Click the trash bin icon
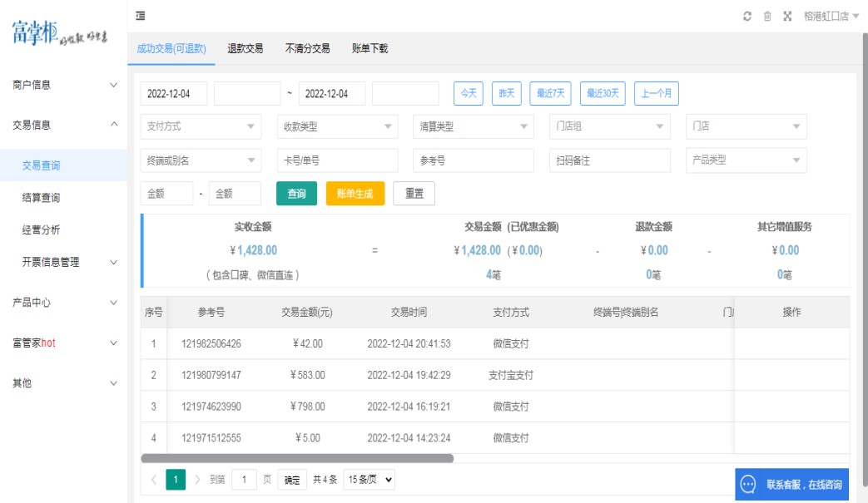The width and height of the screenshot is (868, 503). click(x=767, y=17)
